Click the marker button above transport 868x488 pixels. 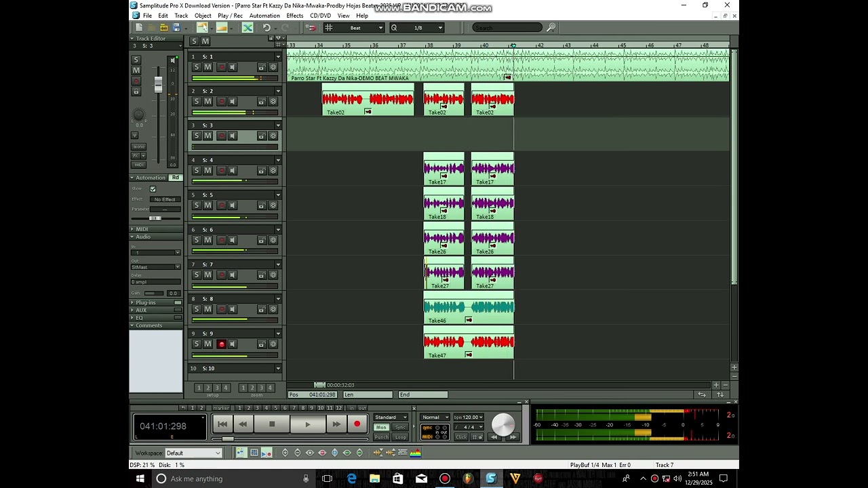(x=221, y=408)
